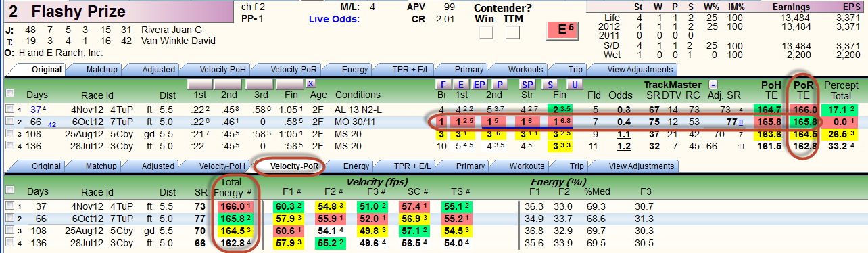The image size is (868, 253).
Task: Click the F running style button
Action: tap(443, 85)
